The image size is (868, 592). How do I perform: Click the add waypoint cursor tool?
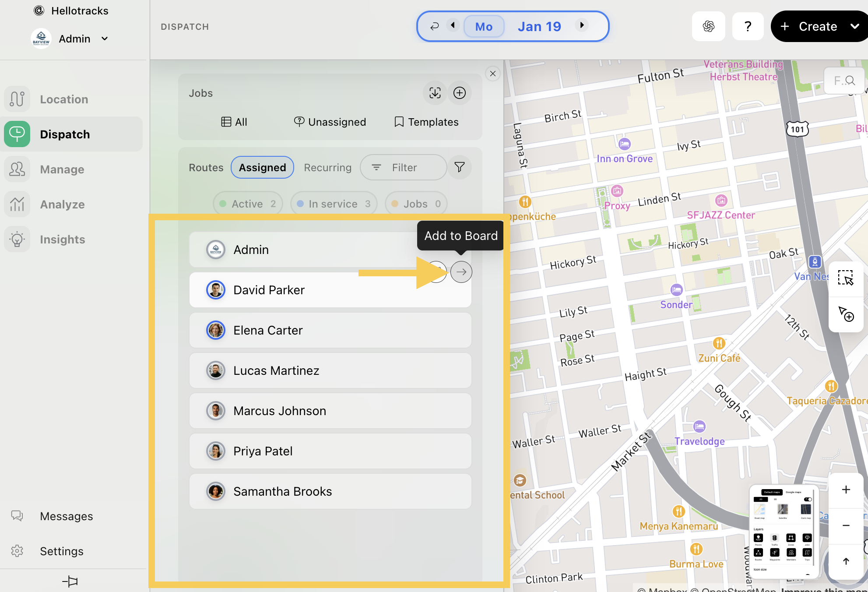845,314
